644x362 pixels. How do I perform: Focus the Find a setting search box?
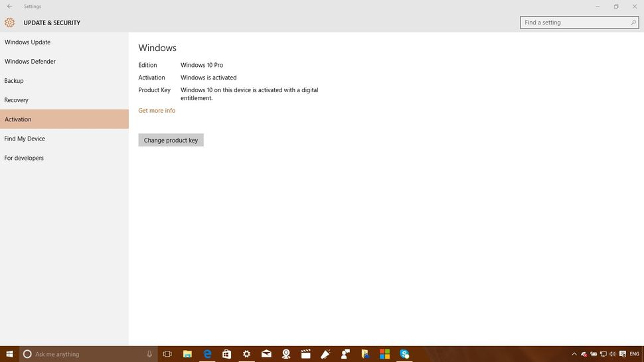[x=580, y=23]
